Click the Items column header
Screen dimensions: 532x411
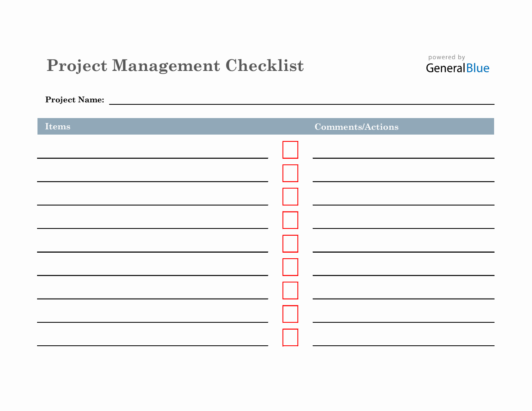[x=58, y=127]
